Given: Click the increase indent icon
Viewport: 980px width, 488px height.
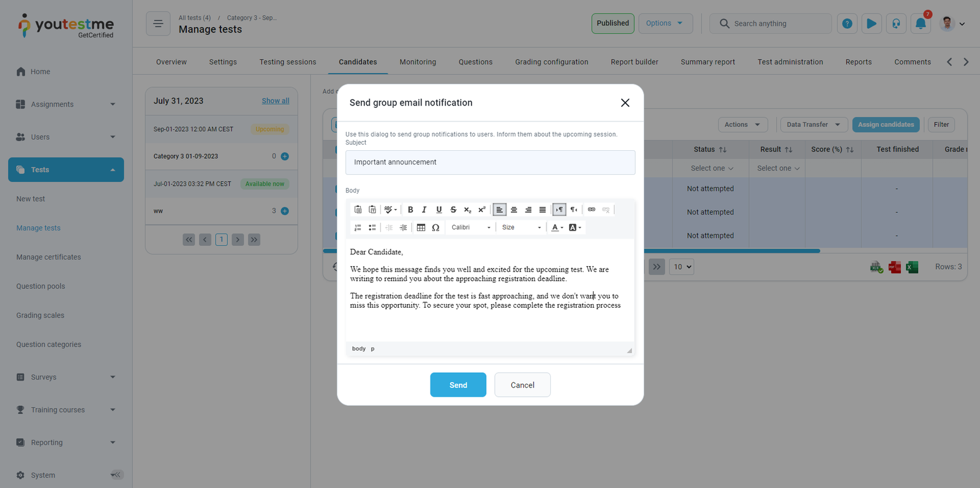Looking at the screenshot, I should (x=403, y=227).
